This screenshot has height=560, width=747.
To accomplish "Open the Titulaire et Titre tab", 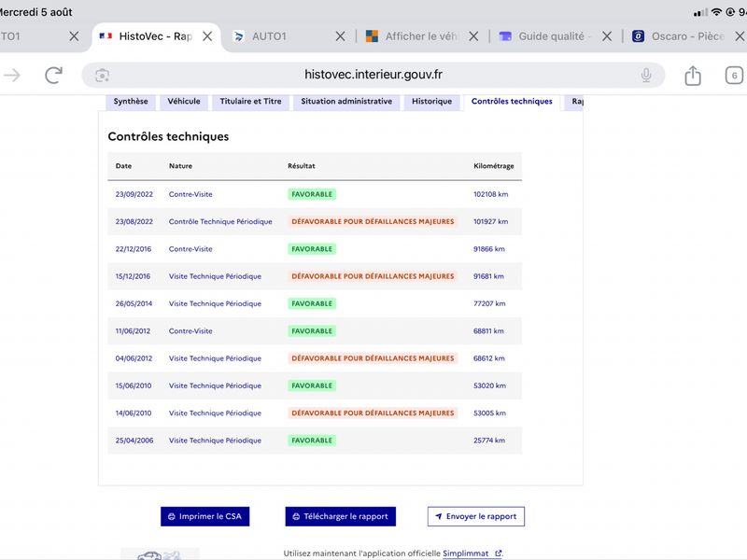I will [x=250, y=102].
